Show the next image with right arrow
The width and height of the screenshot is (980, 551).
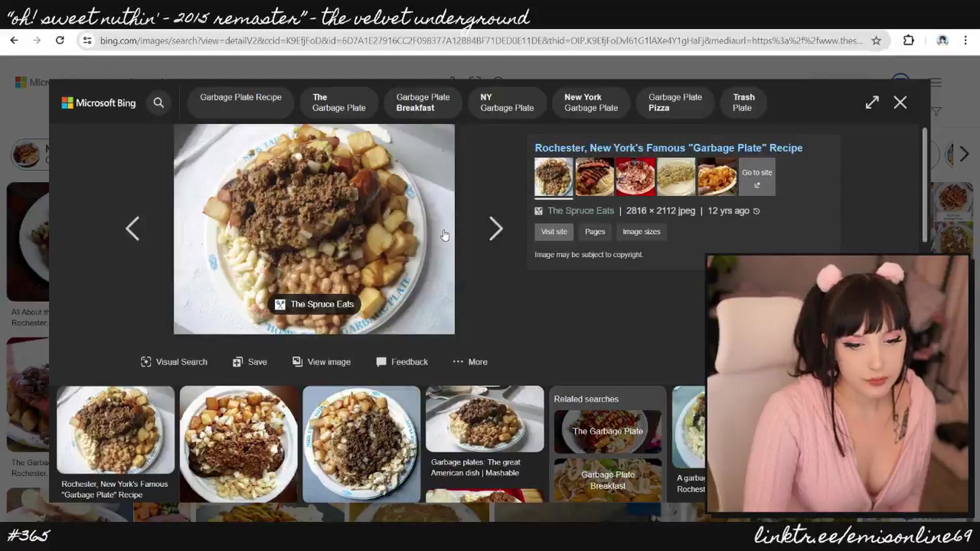(x=496, y=229)
